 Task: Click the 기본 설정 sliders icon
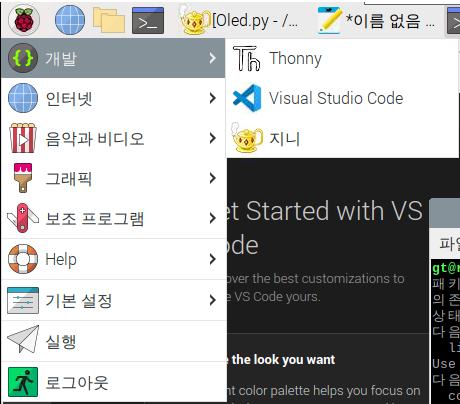click(x=23, y=300)
